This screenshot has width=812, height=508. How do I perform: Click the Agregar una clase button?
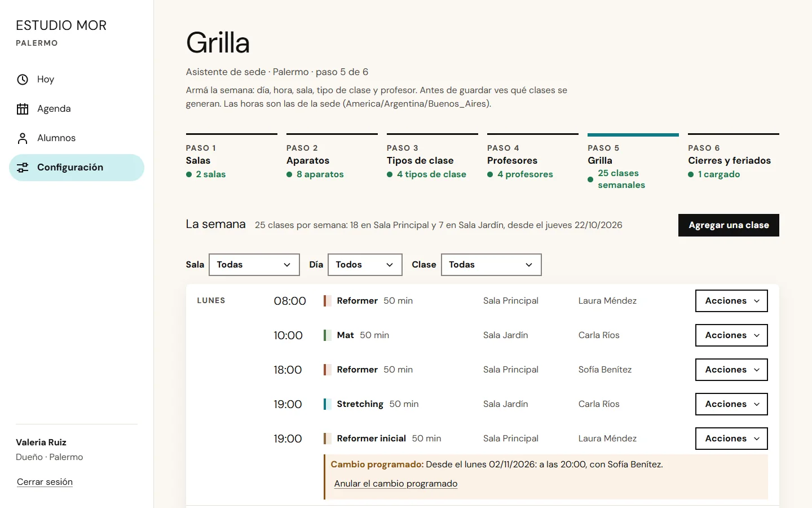tap(729, 225)
